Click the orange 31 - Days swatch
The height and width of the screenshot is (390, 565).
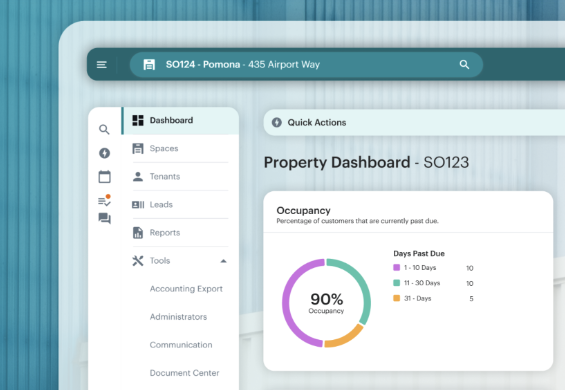397,298
